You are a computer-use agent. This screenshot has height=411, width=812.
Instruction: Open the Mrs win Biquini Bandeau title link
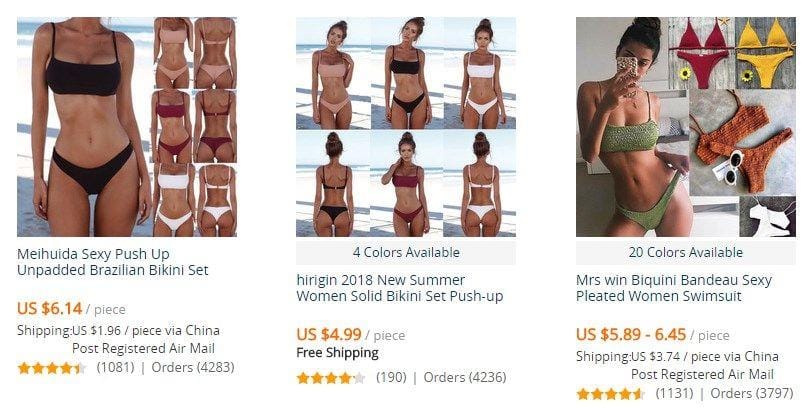pyautogui.click(x=674, y=288)
